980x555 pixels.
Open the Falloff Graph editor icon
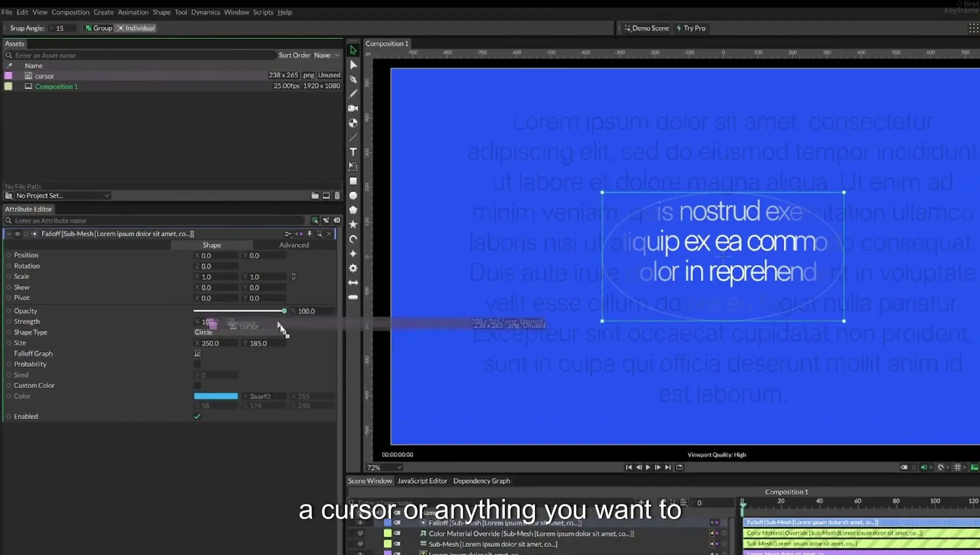click(x=198, y=354)
